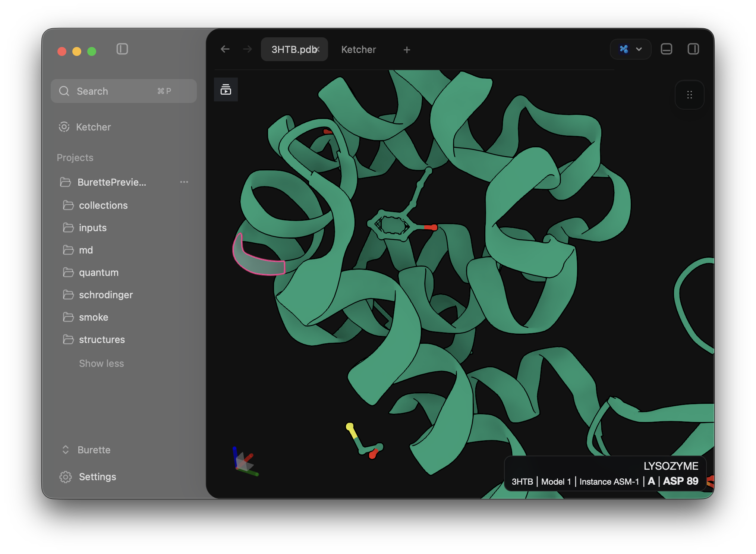This screenshot has width=756, height=554.
Task: Switch to the Ketcher tab
Action: click(x=359, y=50)
